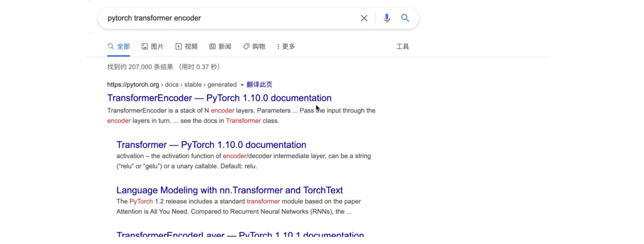Click the 视频 tab play icon
Screen dimensions: 644x244
coord(178,47)
